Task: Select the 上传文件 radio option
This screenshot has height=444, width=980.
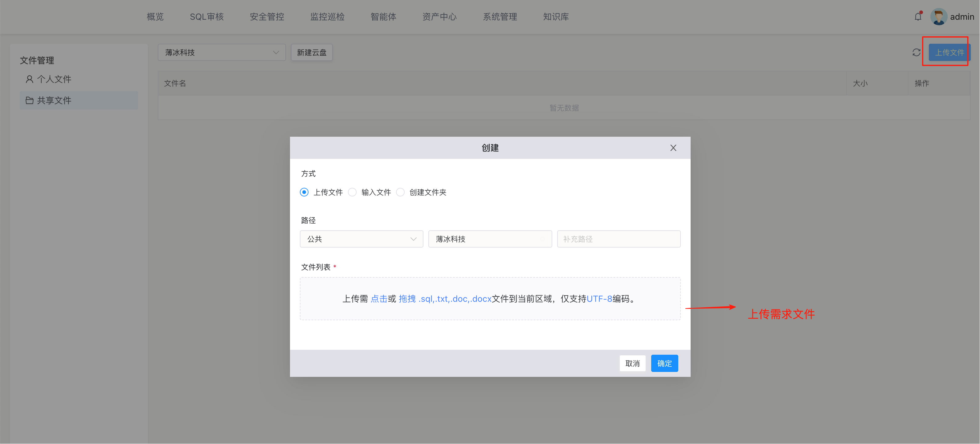Action: tap(304, 192)
